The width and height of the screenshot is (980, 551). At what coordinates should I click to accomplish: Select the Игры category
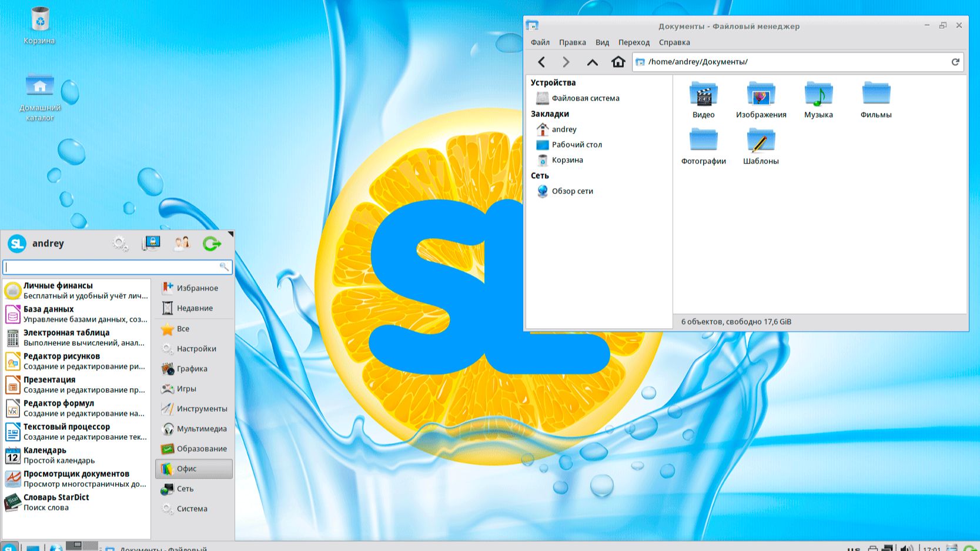click(194, 389)
